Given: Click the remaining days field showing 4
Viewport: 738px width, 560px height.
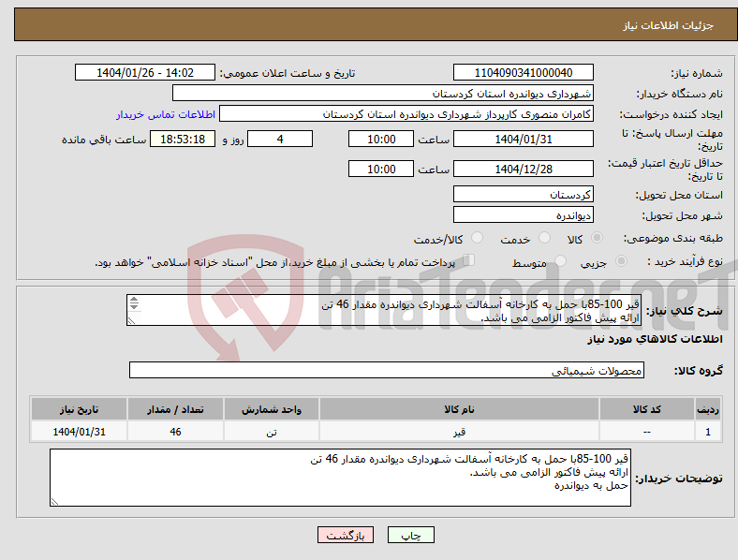Looking at the screenshot, I should click(280, 139).
